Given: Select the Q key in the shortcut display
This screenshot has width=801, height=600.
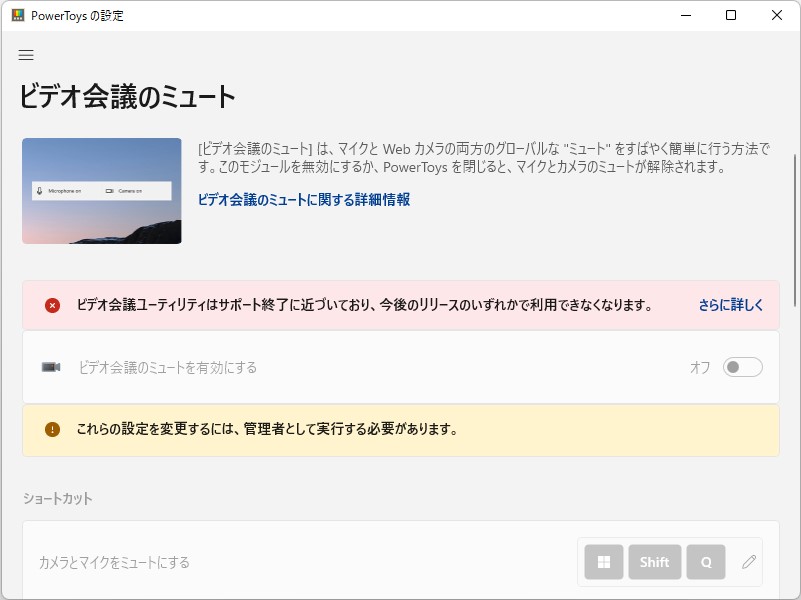Looking at the screenshot, I should coord(705,562).
